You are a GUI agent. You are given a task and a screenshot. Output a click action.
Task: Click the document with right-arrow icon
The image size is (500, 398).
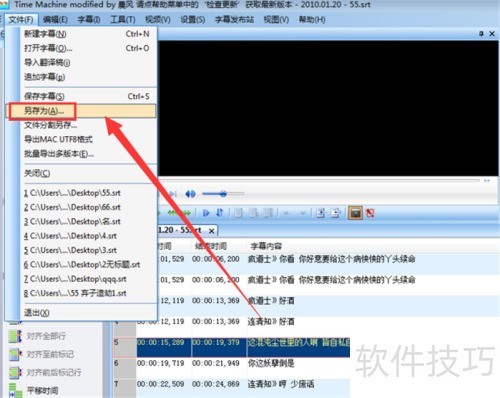pos(336,213)
